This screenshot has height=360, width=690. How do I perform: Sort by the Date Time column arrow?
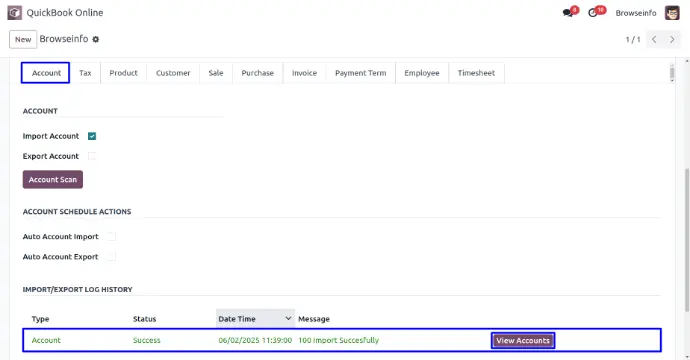pos(288,318)
